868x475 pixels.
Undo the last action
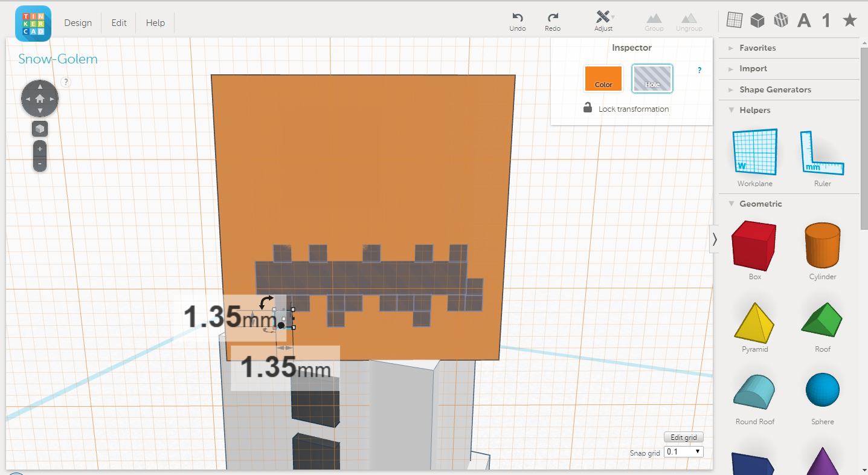pos(518,22)
